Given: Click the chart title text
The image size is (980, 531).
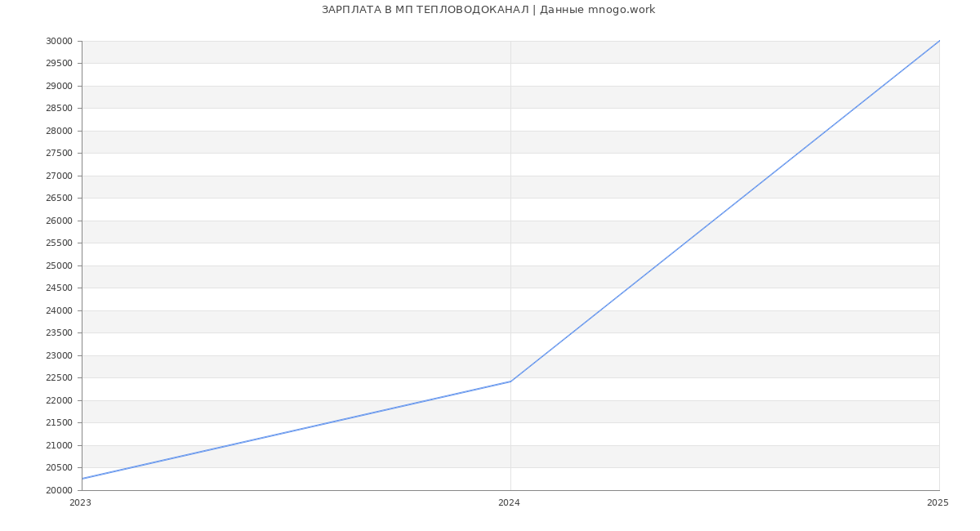Looking at the screenshot, I should point(488,10).
